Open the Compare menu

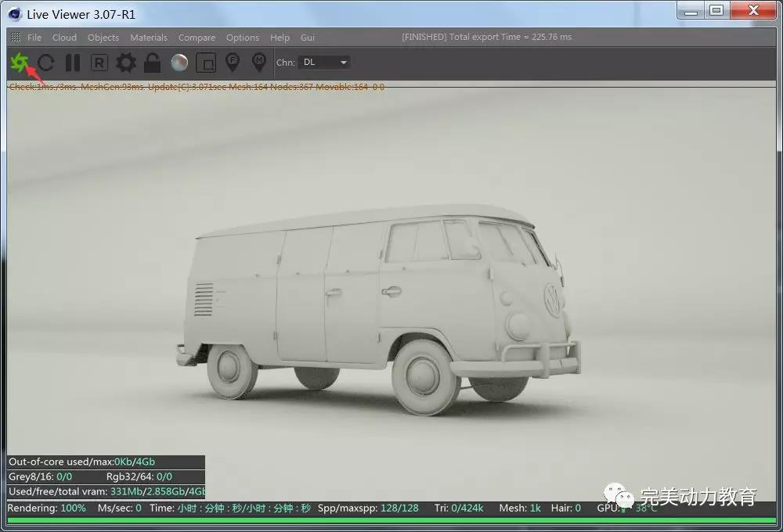197,38
